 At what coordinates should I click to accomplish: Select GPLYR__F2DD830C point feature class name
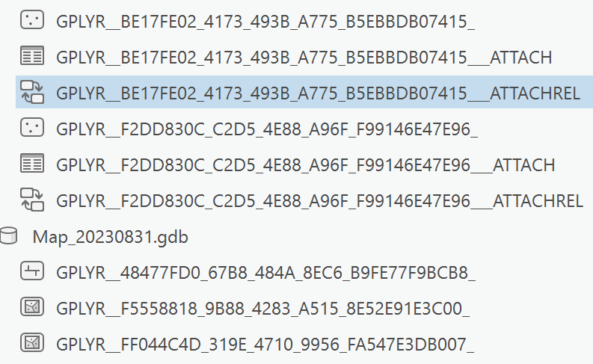tap(267, 129)
